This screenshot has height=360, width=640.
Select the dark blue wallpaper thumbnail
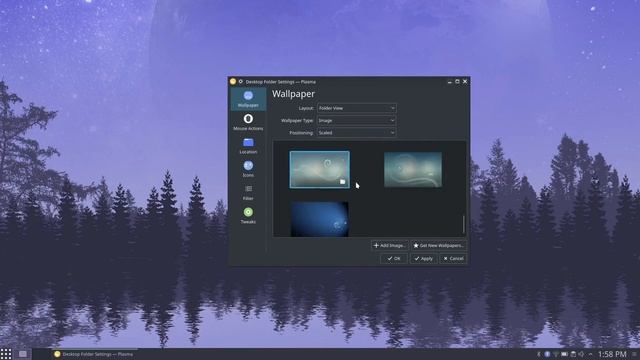(320, 219)
